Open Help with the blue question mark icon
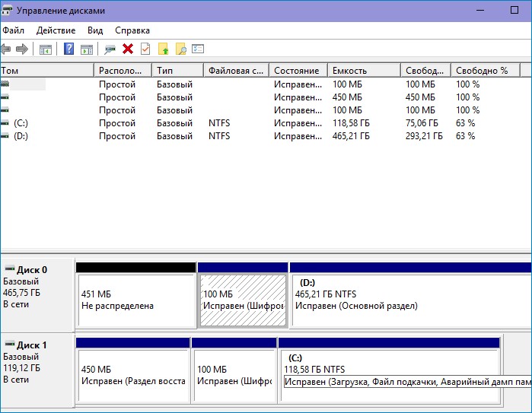 (69, 49)
